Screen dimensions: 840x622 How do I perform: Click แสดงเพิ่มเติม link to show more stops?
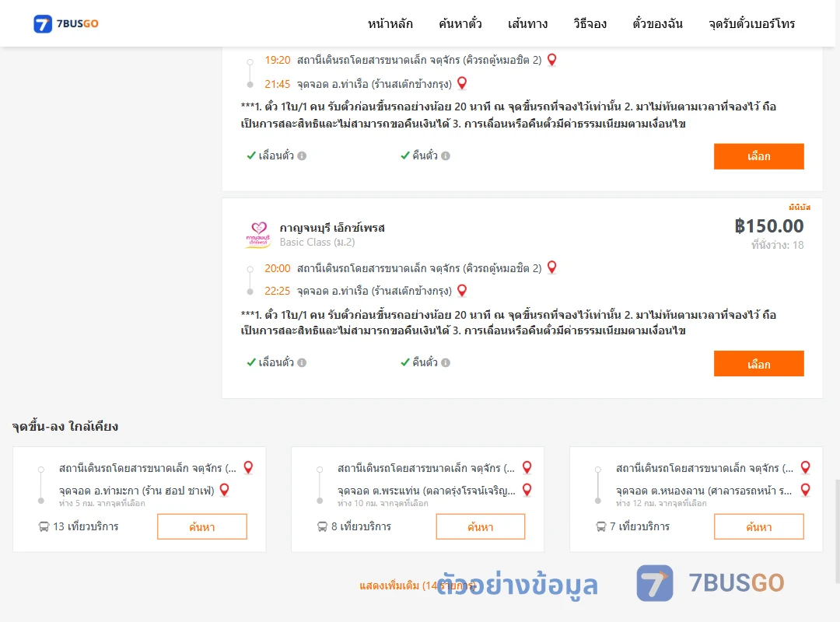[418, 585]
